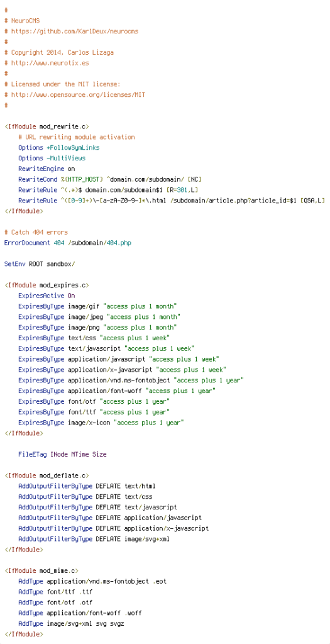Screen dimensions: 330x644
Task: Click the ExpiresActive On directive
Action: (47, 296)
